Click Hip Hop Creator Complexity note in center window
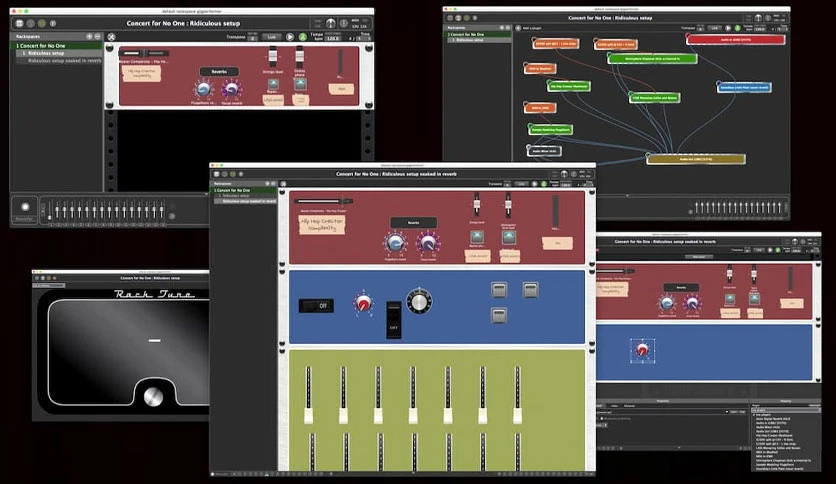This screenshot has width=836, height=484. coord(322,224)
